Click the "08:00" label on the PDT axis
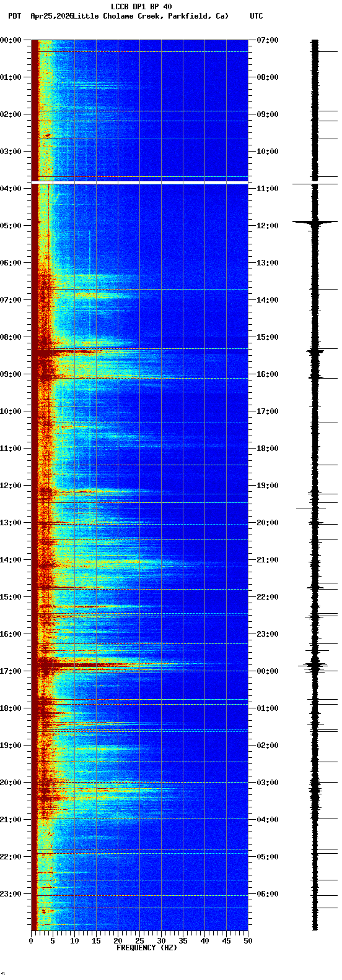Screen dimensions: 342x980 point(11,337)
